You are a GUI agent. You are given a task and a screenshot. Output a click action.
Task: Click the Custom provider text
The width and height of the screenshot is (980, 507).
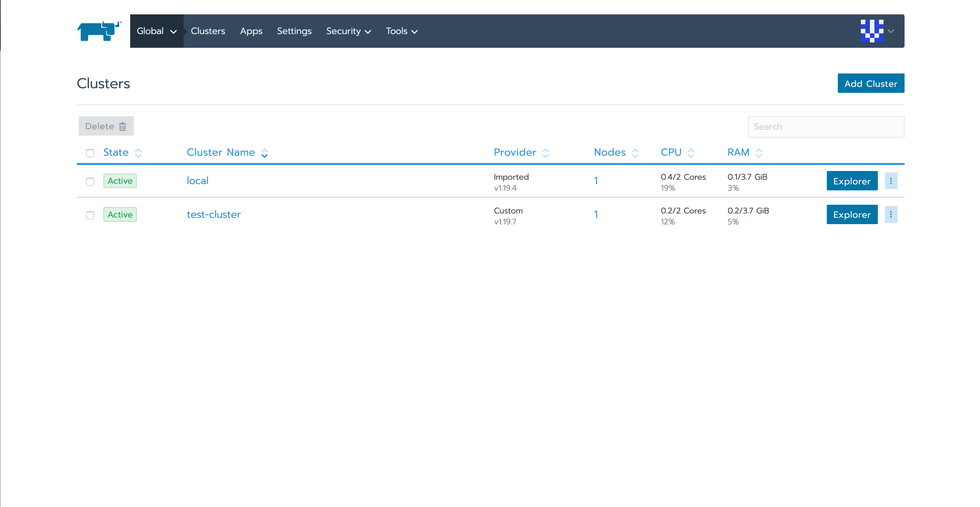click(508, 210)
